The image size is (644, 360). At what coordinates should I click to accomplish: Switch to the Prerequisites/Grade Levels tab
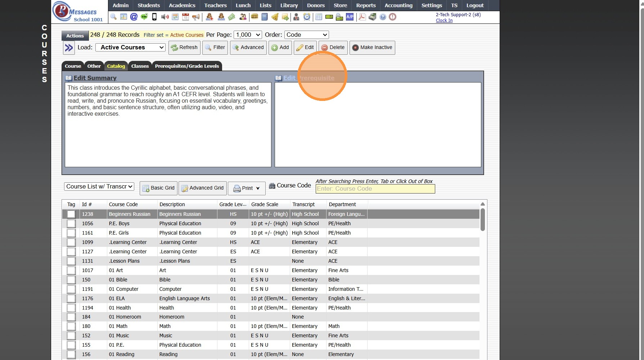point(187,66)
